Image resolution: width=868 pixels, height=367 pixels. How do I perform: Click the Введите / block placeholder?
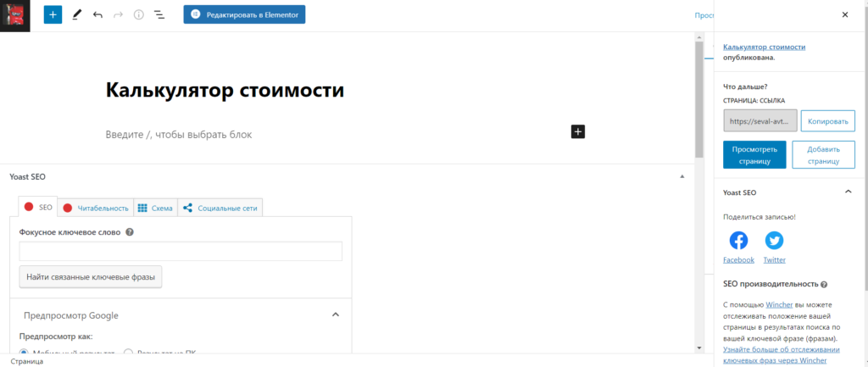click(x=179, y=135)
